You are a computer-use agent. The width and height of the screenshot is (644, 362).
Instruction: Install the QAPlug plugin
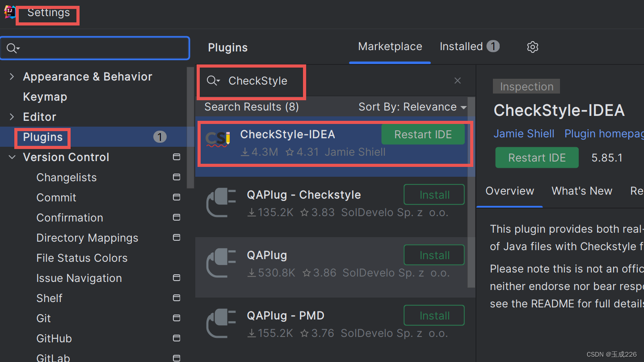[434, 256]
